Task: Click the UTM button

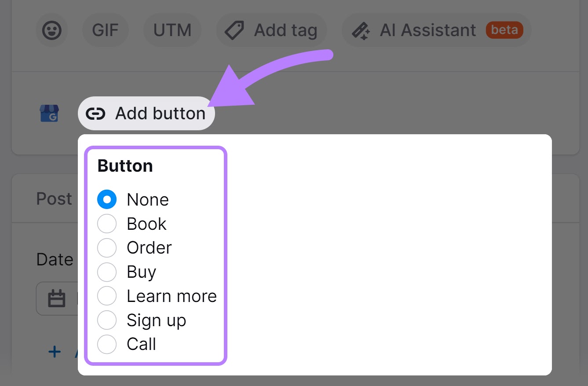Action: (172, 30)
